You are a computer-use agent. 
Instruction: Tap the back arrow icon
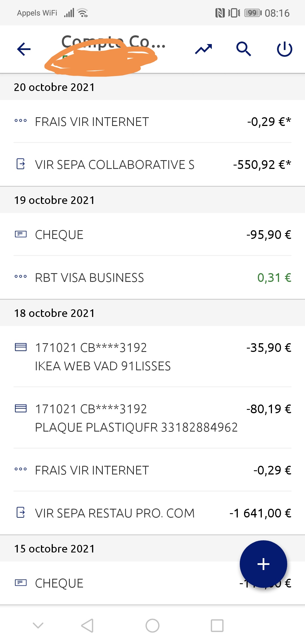click(x=24, y=49)
